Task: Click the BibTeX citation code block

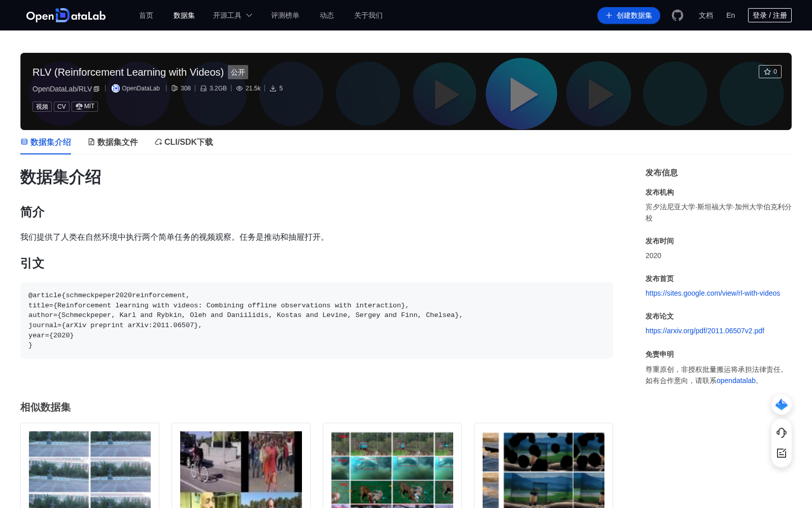Action: coord(317,321)
